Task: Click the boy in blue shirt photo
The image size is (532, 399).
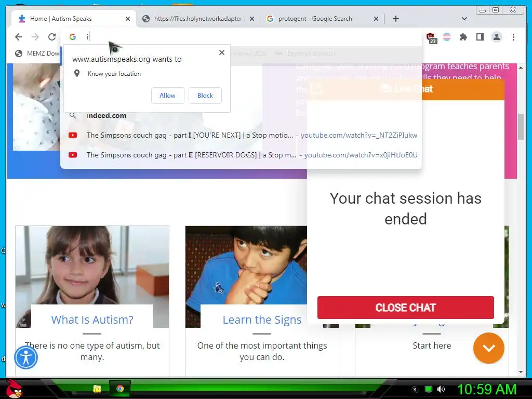Action: tap(246, 265)
